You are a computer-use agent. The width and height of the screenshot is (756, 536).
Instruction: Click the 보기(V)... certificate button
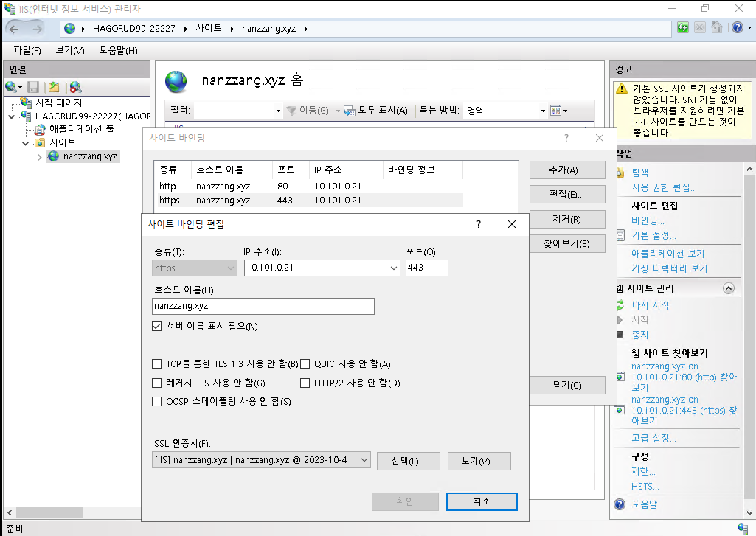(x=479, y=461)
